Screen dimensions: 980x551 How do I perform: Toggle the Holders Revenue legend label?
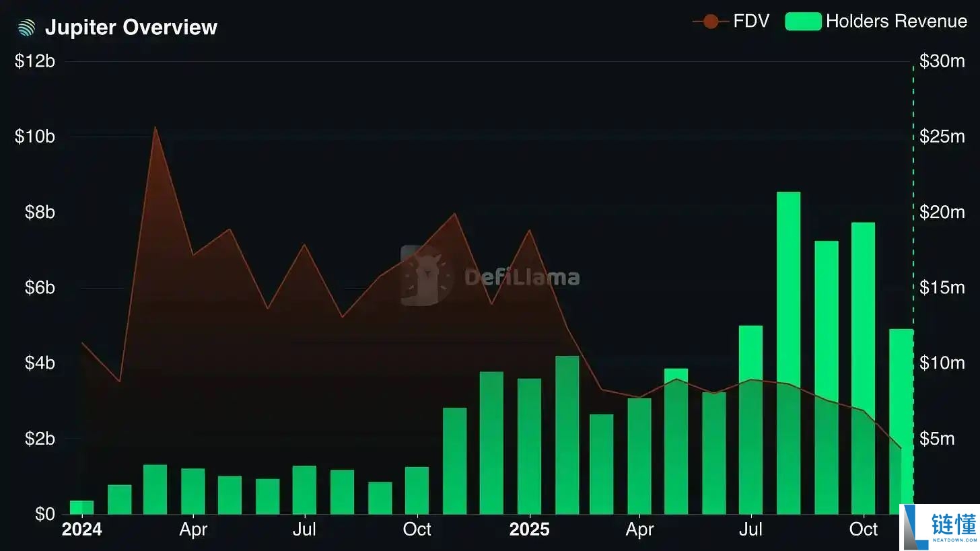pos(896,22)
